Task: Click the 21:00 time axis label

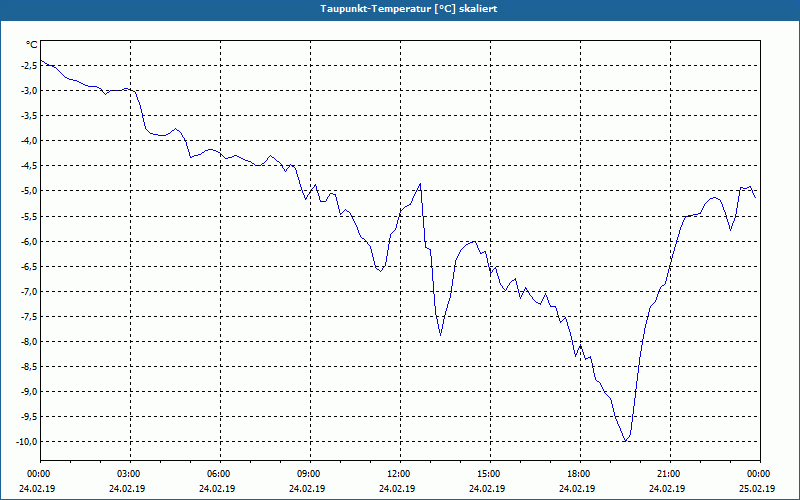Action: [668, 474]
